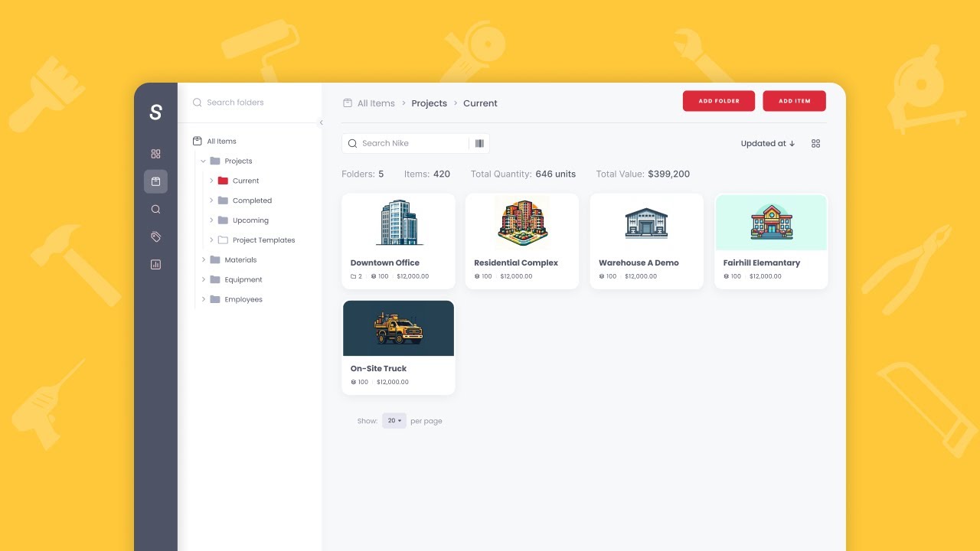Go to Projects in the breadcrumb
980x551 pixels.
click(x=429, y=103)
